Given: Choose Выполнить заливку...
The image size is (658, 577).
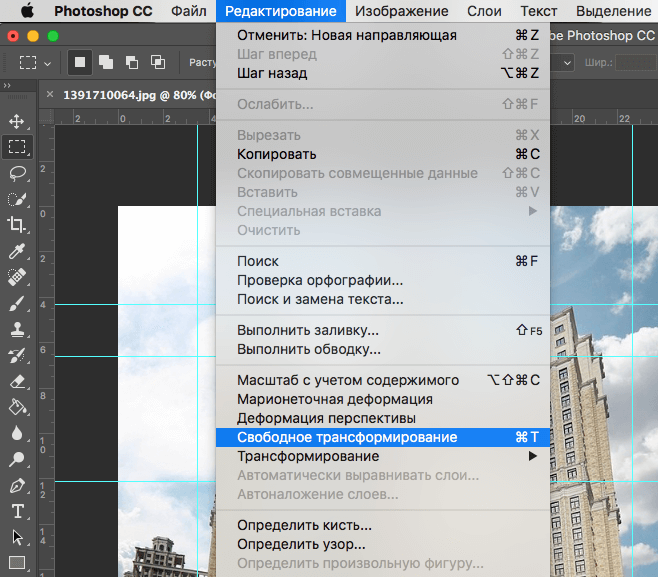Looking at the screenshot, I should point(383,330).
